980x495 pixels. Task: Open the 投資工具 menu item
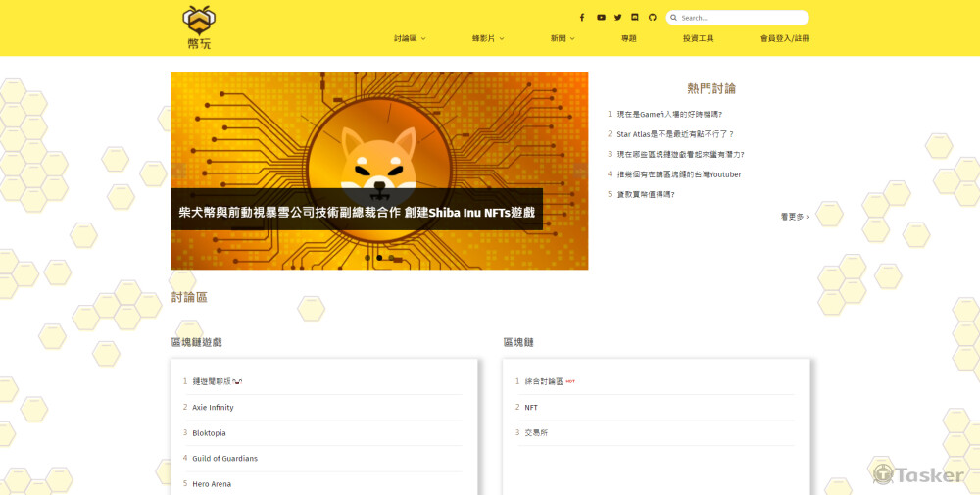[x=698, y=38]
